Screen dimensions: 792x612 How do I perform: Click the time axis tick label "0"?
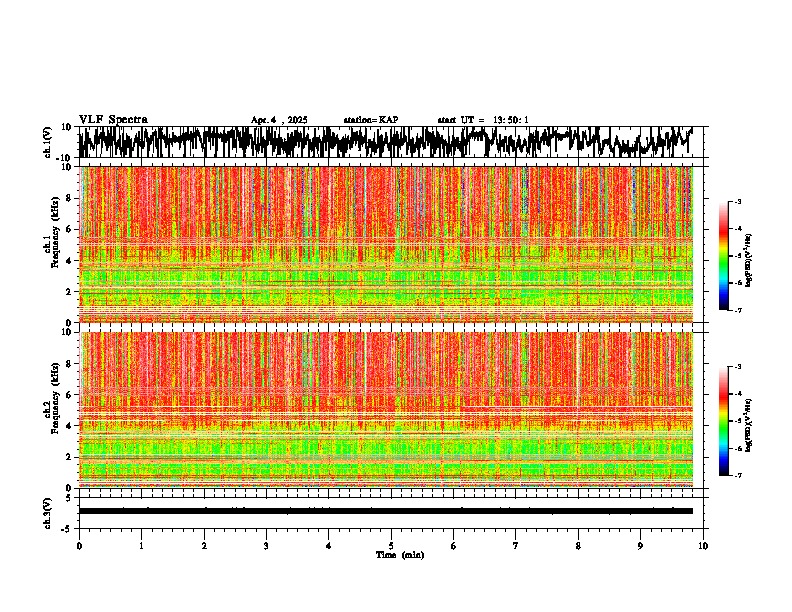pos(79,546)
